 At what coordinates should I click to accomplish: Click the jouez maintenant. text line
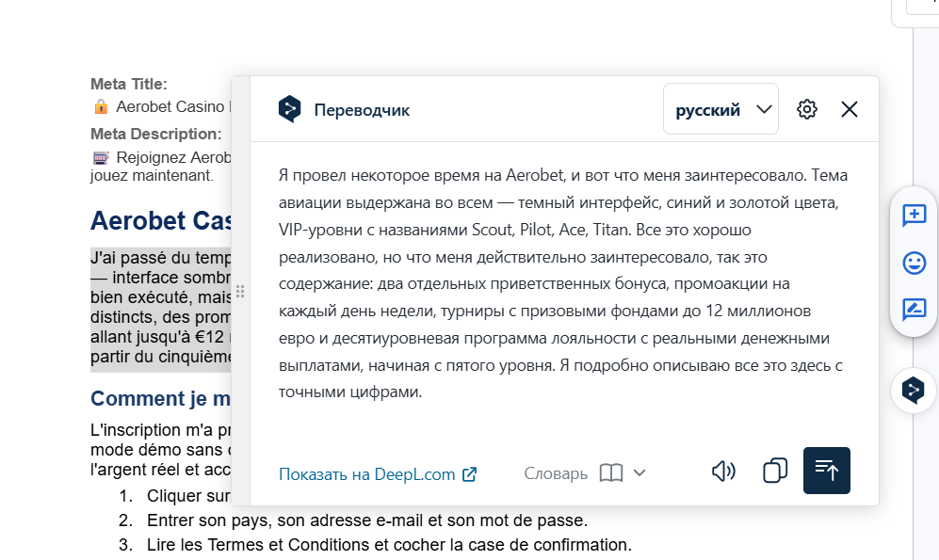click(x=152, y=175)
